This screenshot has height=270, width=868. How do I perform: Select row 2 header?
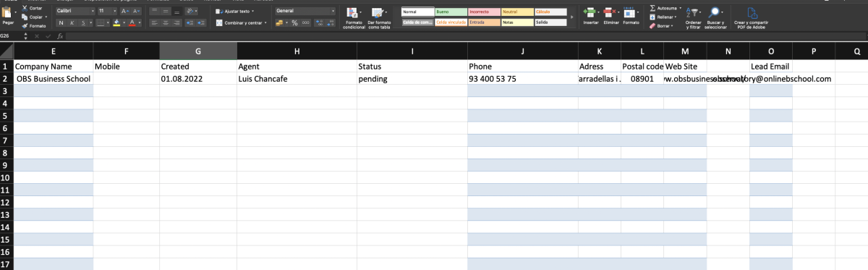[x=7, y=79]
